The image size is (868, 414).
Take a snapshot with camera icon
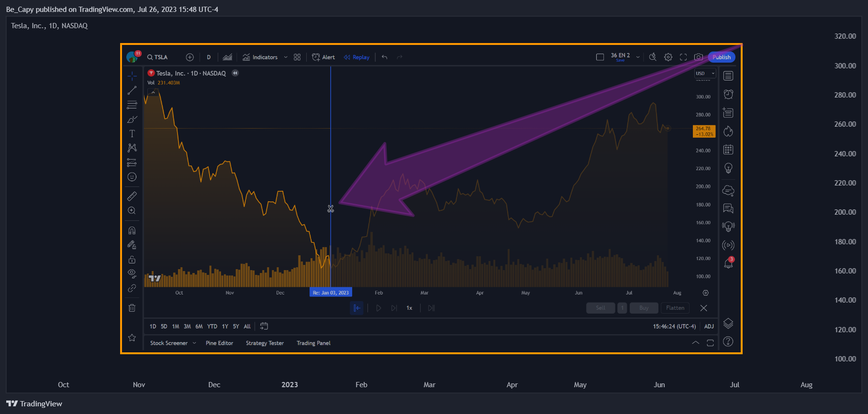(x=699, y=57)
